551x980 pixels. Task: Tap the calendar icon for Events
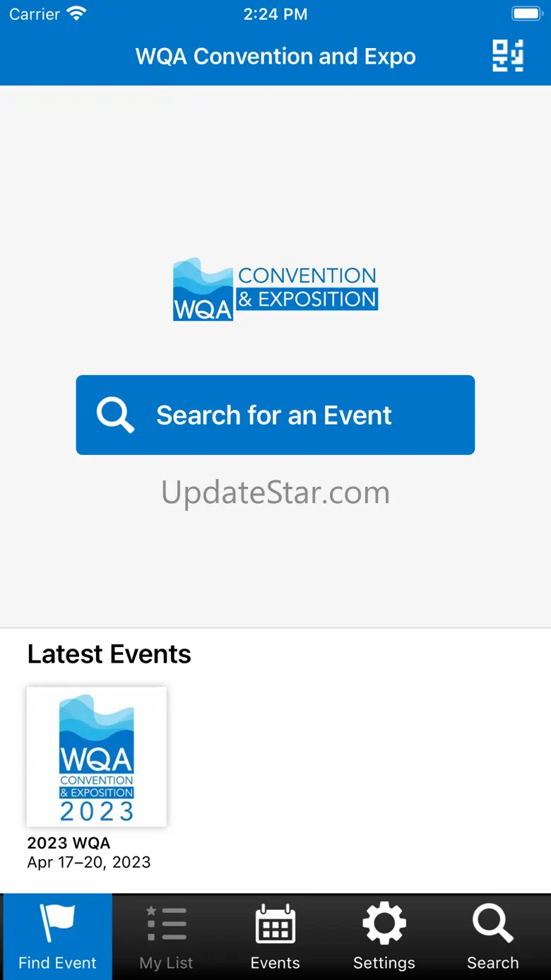(275, 923)
